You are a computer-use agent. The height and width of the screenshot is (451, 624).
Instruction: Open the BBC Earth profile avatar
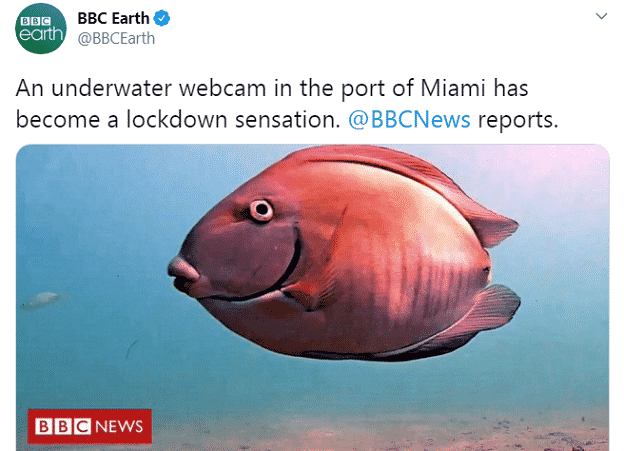(x=41, y=28)
